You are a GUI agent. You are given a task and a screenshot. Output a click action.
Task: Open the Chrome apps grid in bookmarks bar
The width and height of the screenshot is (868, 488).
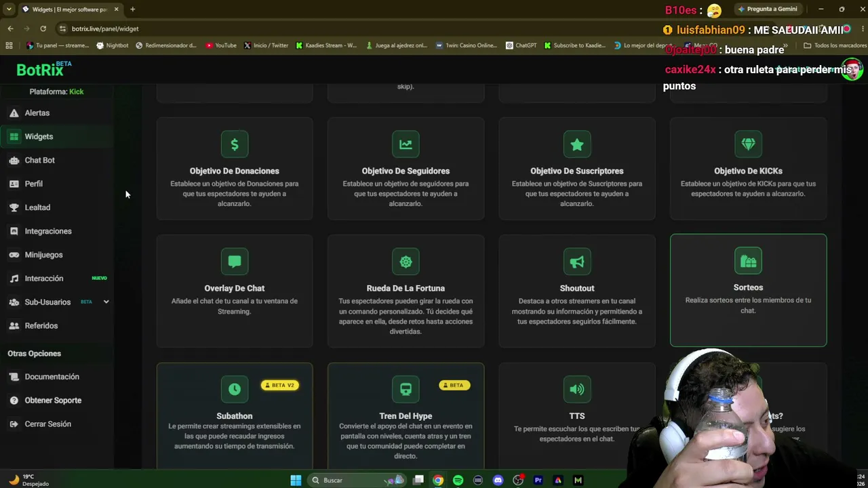coord(9,45)
